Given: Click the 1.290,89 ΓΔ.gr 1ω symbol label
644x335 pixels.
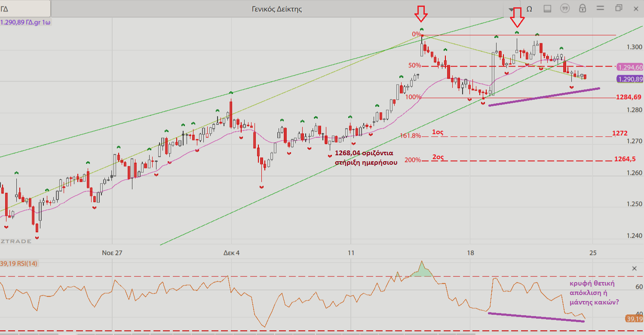Looking at the screenshot, I should (x=26, y=22).
